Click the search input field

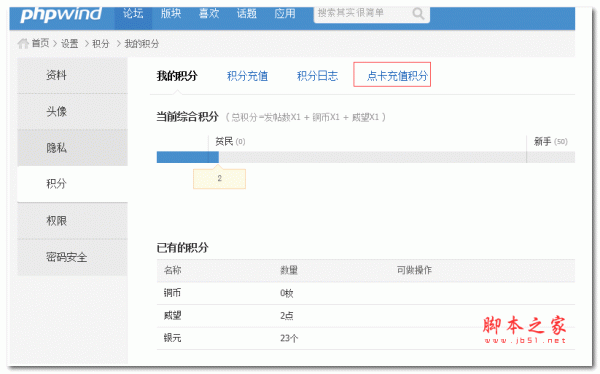362,14
